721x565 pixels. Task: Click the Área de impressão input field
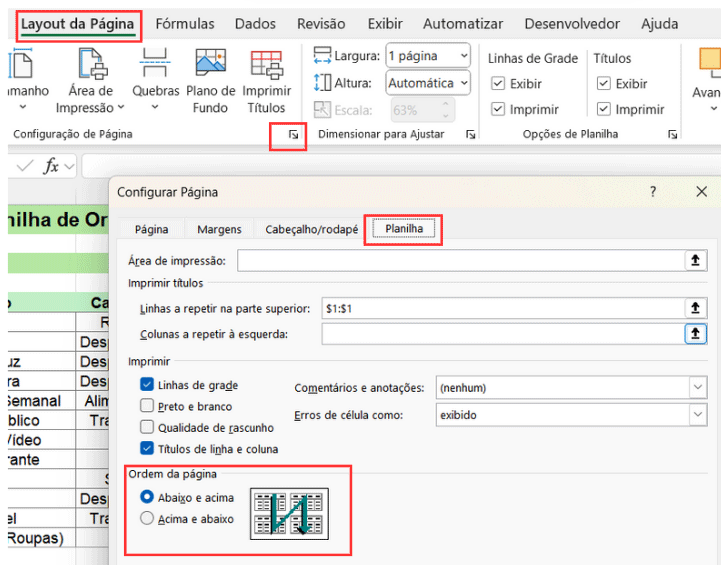(458, 261)
